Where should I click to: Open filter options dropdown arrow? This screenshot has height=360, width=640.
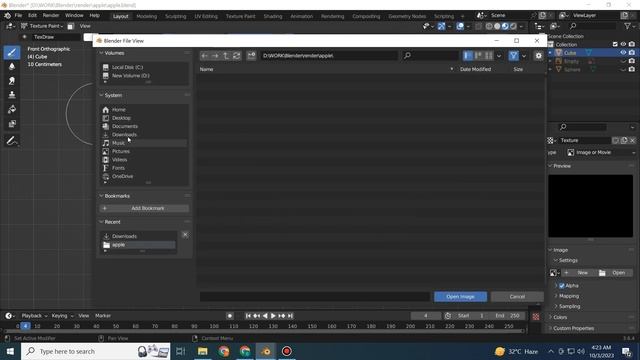(x=524, y=56)
